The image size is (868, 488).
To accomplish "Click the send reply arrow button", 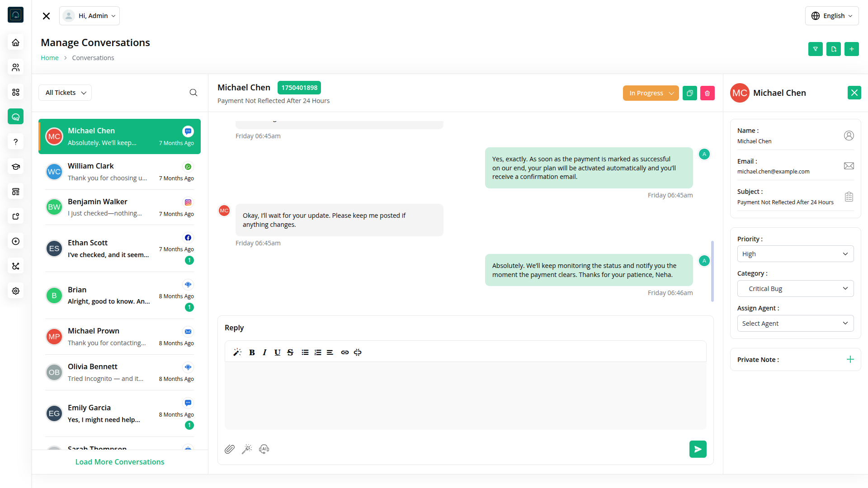I will coord(698,449).
